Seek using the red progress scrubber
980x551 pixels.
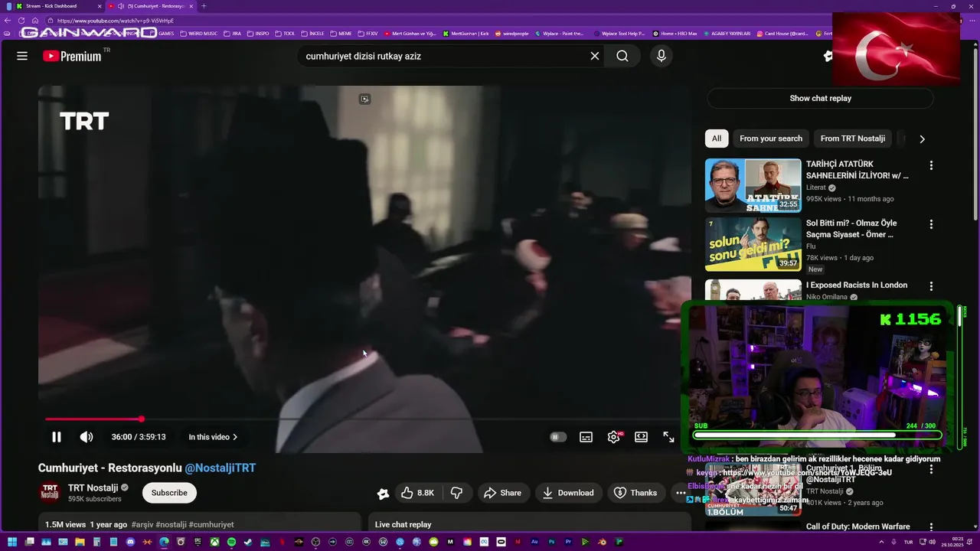142,419
